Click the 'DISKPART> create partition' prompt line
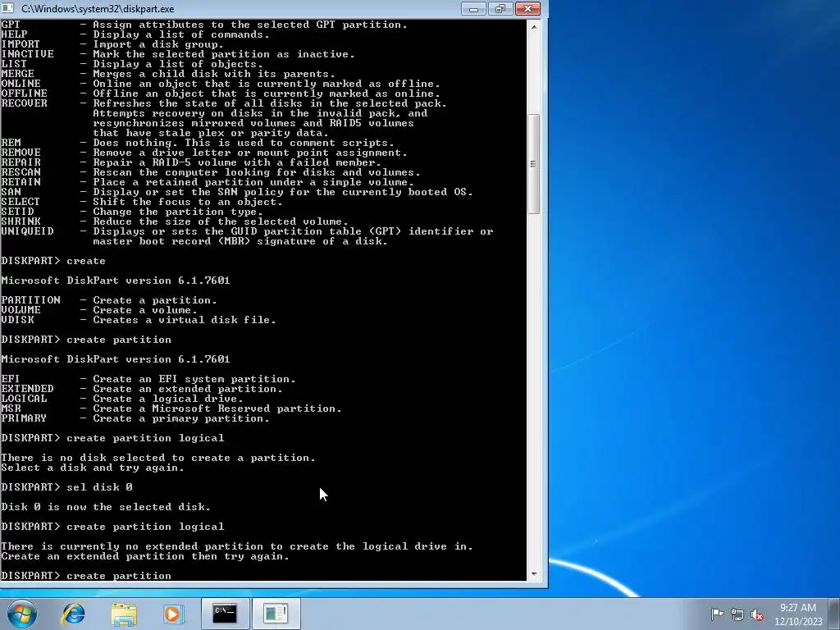840x630 pixels. (x=86, y=576)
